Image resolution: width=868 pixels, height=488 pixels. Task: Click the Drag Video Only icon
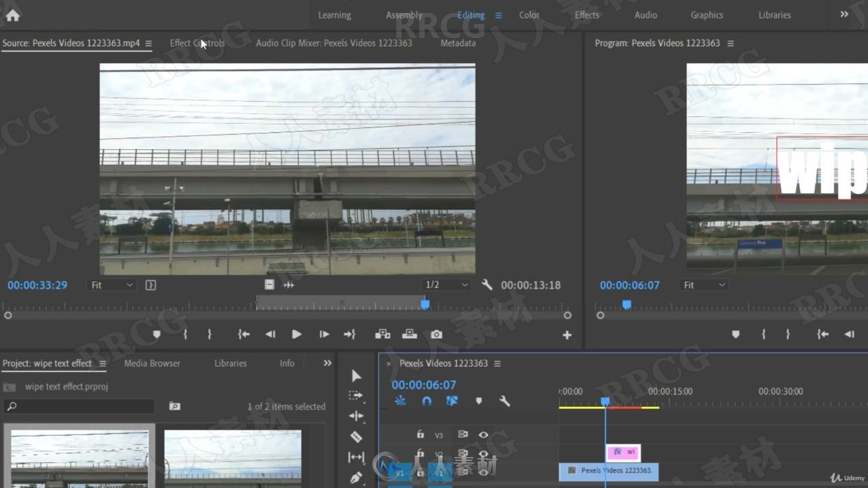tap(269, 285)
